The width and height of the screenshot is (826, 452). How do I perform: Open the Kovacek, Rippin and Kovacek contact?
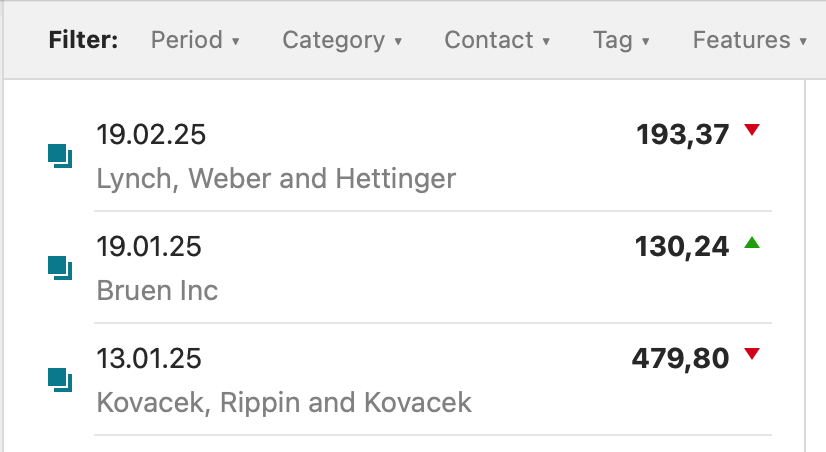(284, 403)
